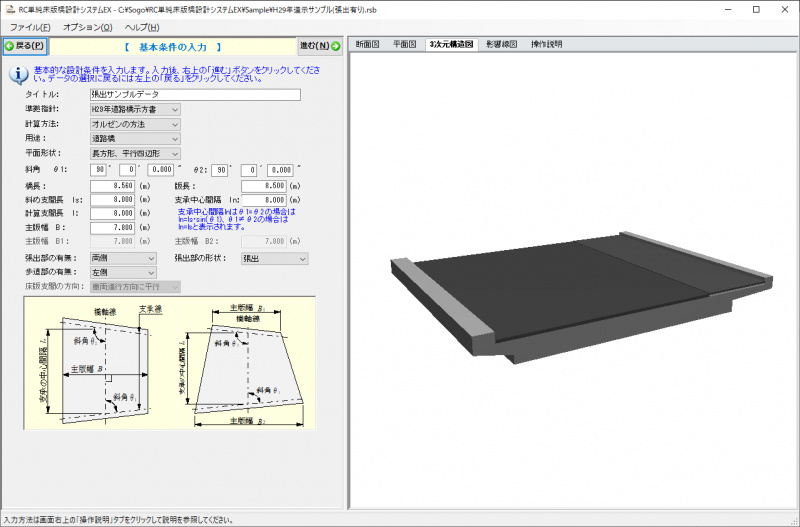The width and height of the screenshot is (800, 527).
Task: Maximize the application window
Action: [756, 10]
